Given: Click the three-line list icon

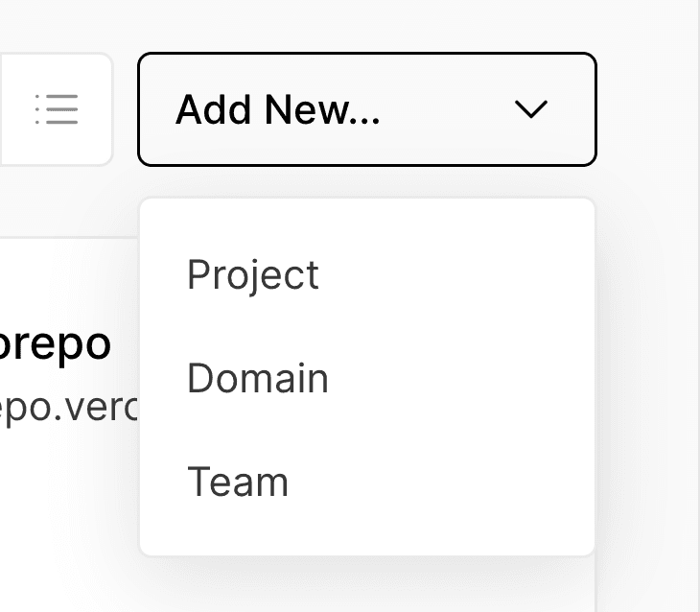Looking at the screenshot, I should coord(56,109).
